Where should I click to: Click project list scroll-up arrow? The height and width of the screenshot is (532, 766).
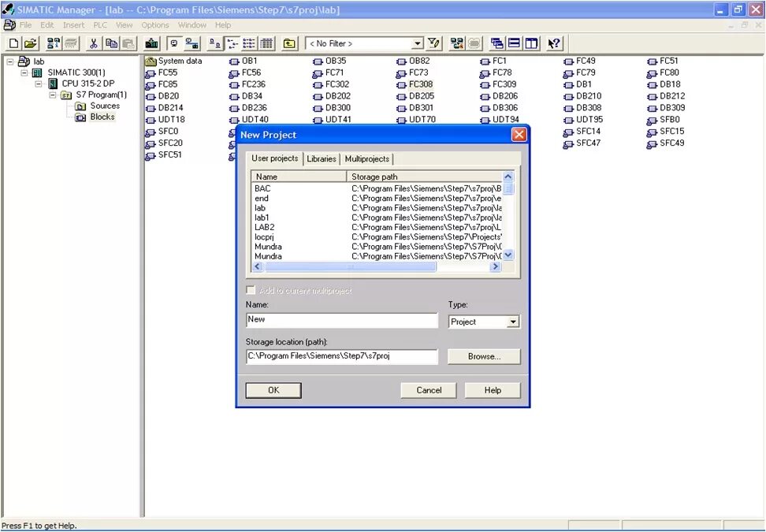508,177
